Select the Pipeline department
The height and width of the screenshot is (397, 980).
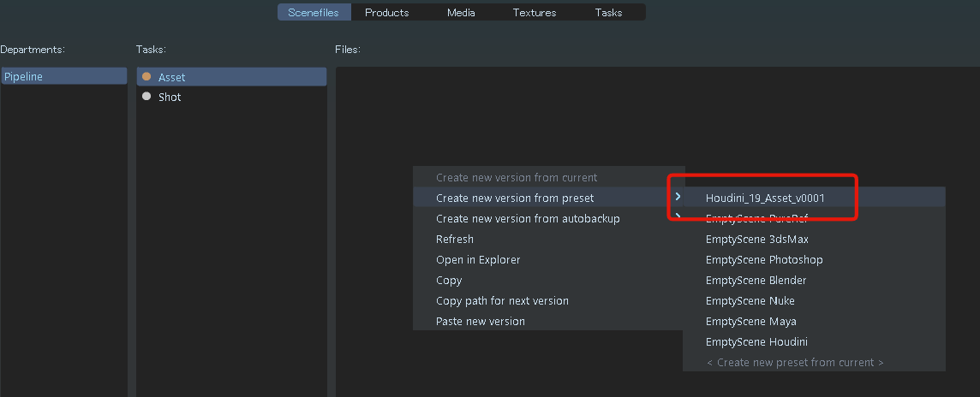coord(64,77)
